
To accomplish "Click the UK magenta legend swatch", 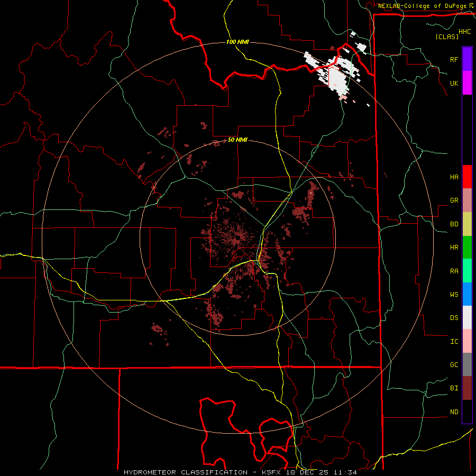I will coord(467,83).
